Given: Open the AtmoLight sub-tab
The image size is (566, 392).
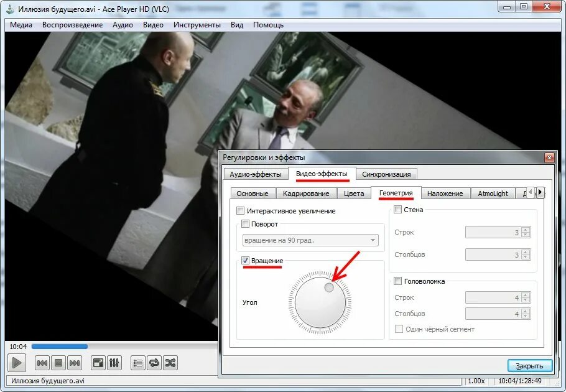Looking at the screenshot, I should (493, 194).
